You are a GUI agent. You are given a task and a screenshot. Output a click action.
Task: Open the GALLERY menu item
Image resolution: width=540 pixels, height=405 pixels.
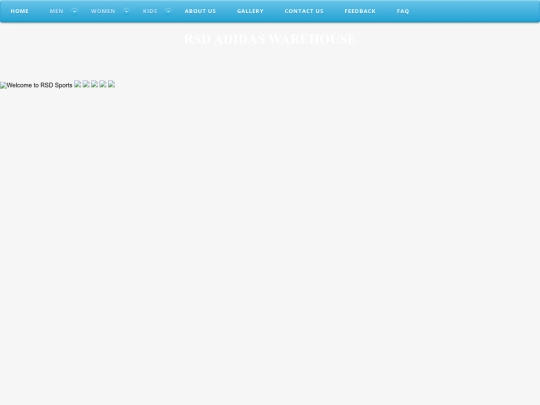(250, 11)
